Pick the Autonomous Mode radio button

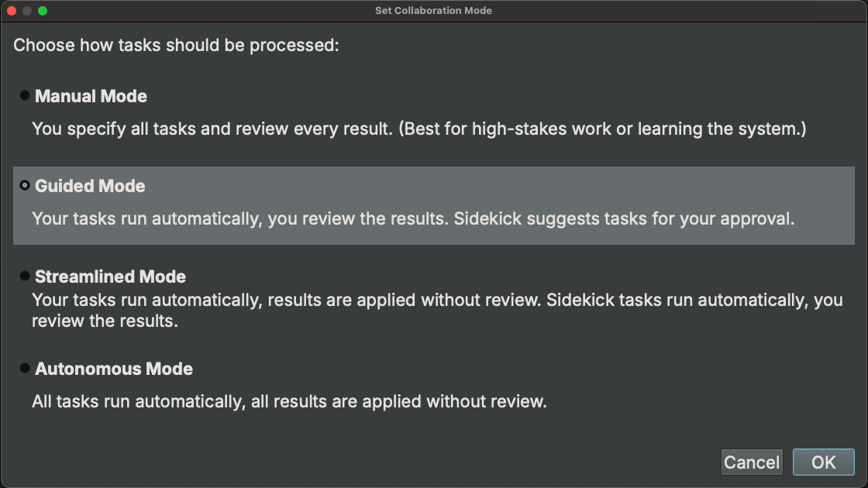point(25,369)
